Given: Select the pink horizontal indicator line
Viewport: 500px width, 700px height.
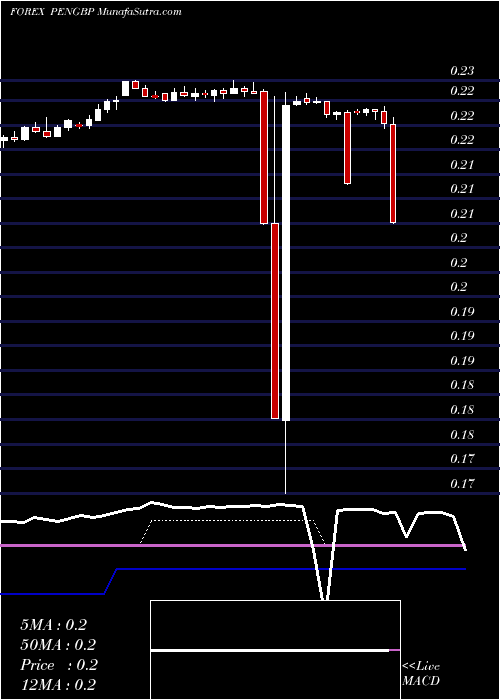Looking at the screenshot, I should pos(233,546).
